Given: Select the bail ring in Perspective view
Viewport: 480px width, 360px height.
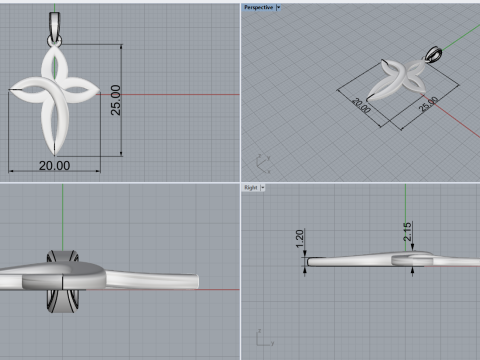Looking at the screenshot, I should 433,54.
